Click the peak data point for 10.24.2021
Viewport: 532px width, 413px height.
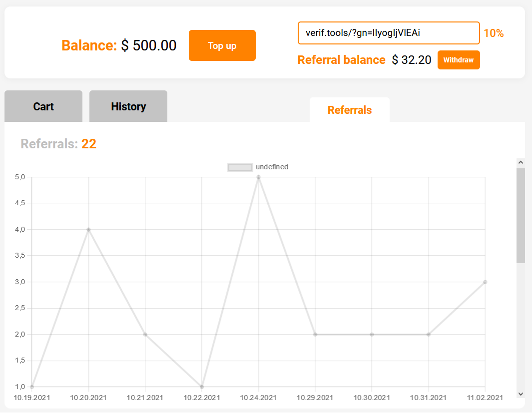pyautogui.click(x=258, y=177)
